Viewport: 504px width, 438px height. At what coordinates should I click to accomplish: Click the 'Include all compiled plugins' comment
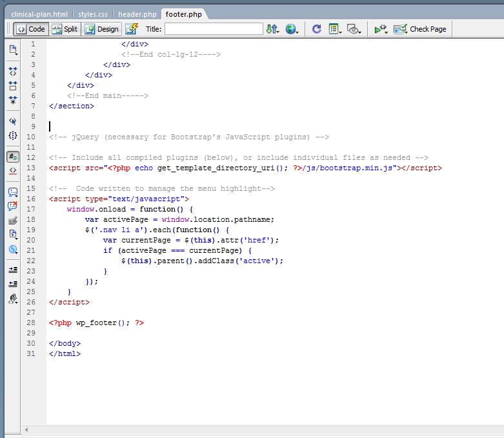click(x=239, y=157)
